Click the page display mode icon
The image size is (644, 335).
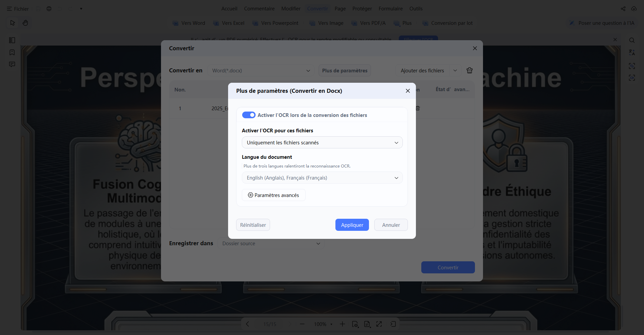click(367, 324)
